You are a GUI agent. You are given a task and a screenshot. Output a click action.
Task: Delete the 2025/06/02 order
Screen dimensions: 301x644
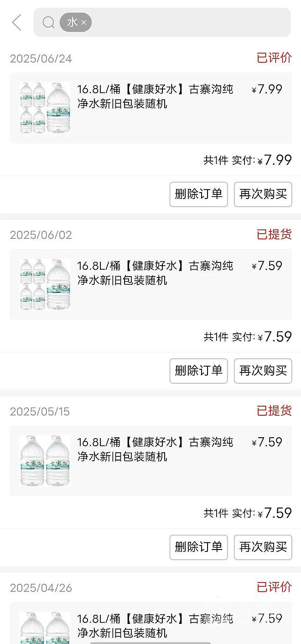tap(198, 371)
